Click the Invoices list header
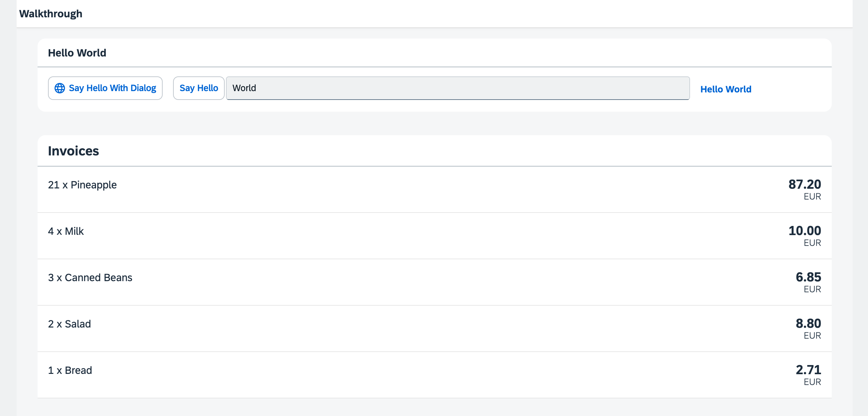The height and width of the screenshot is (416, 868). (73, 151)
